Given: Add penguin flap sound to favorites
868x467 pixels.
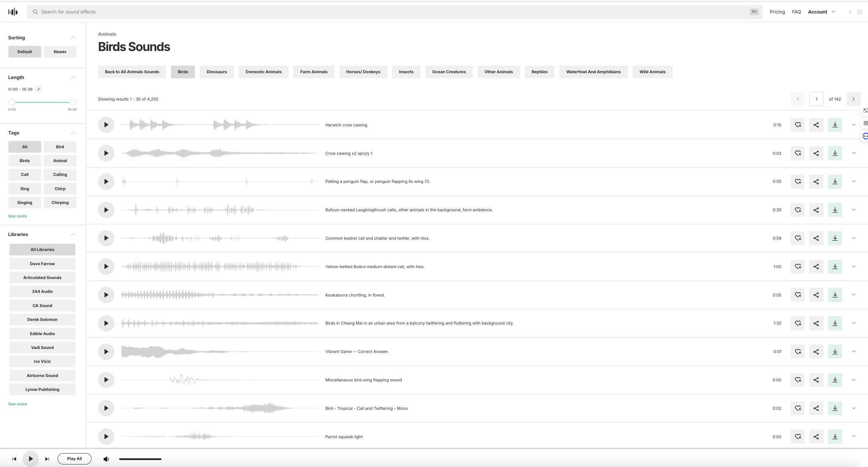Looking at the screenshot, I should point(798,181).
